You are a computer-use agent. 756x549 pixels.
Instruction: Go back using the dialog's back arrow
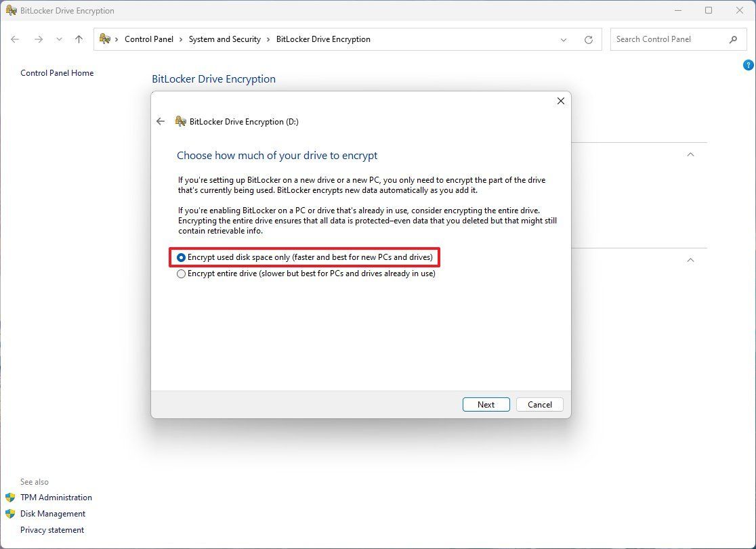click(161, 121)
